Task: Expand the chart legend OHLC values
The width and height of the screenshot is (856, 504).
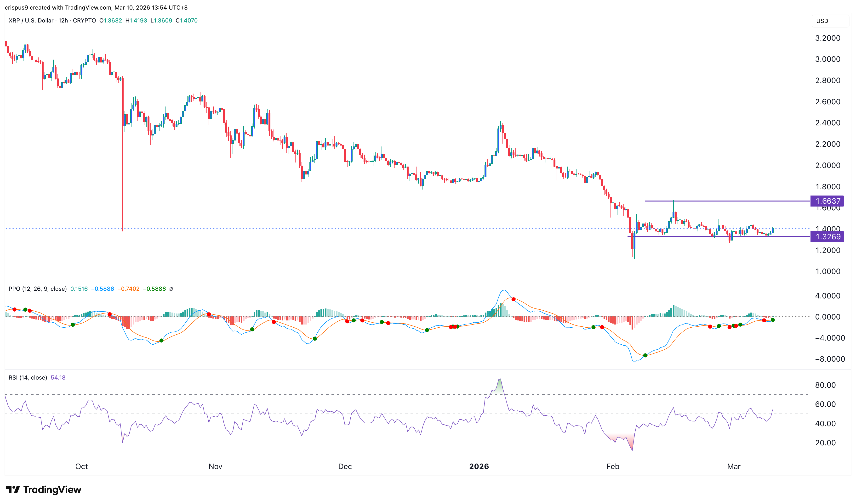Action: tap(149, 21)
